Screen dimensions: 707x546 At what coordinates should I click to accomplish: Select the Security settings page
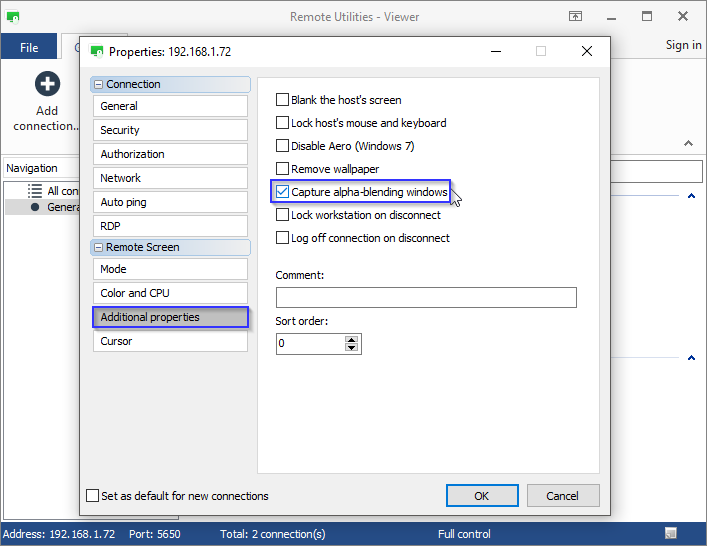coord(170,130)
